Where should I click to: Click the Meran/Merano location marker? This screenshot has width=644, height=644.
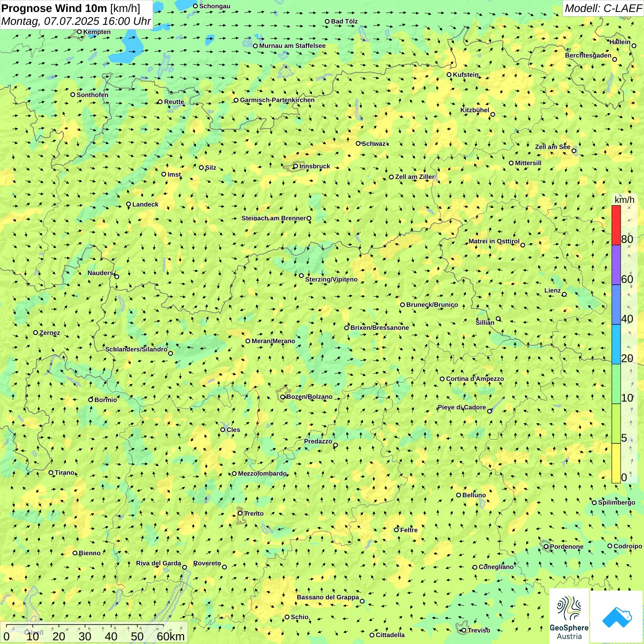coord(248,341)
